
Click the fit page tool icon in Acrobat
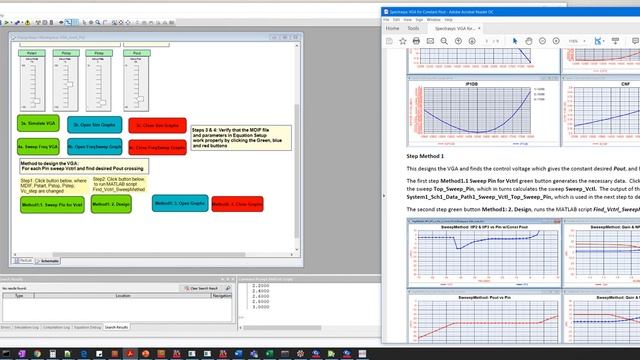pos(598,41)
